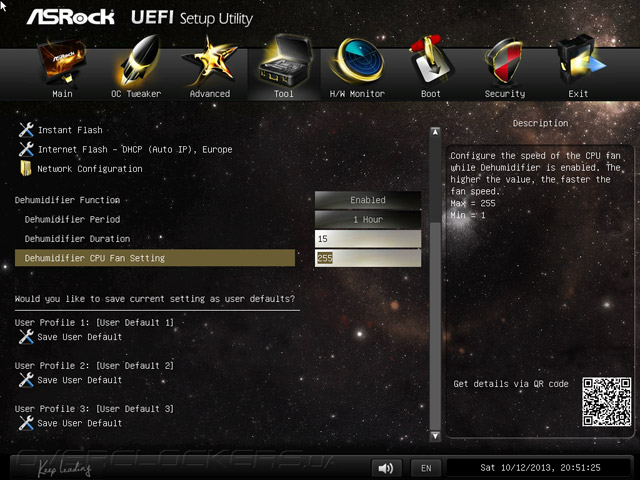
Task: Open Dehumidifier Period 1 Hour dropdown
Action: pyautogui.click(x=368, y=220)
